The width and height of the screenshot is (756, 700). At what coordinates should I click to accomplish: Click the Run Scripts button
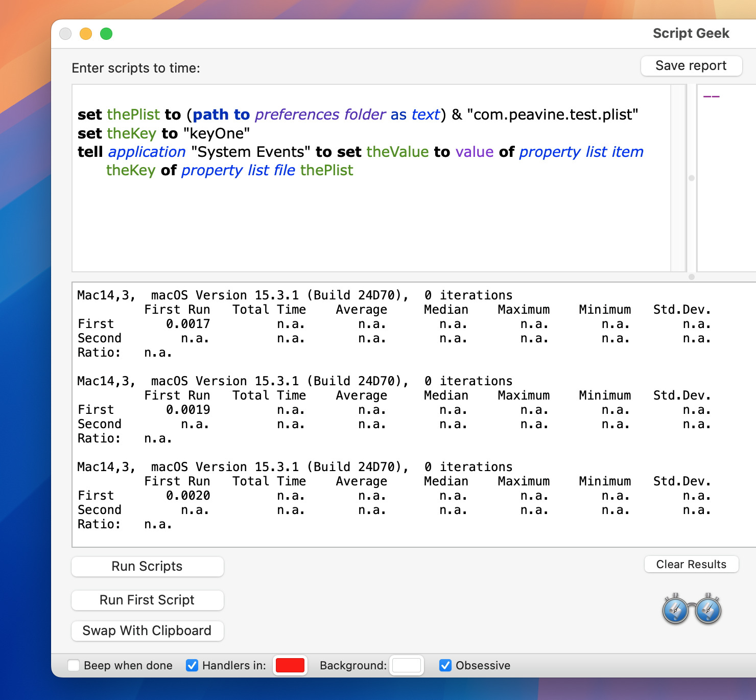(147, 566)
